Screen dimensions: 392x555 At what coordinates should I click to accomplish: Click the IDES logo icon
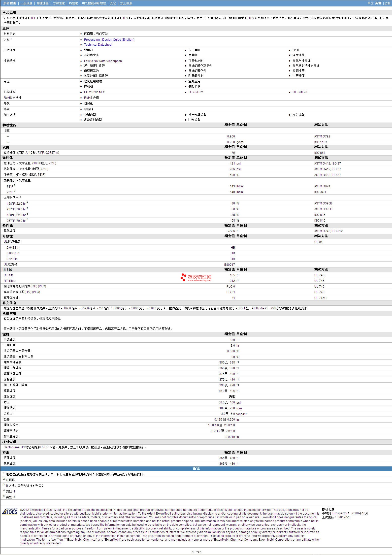(10, 511)
